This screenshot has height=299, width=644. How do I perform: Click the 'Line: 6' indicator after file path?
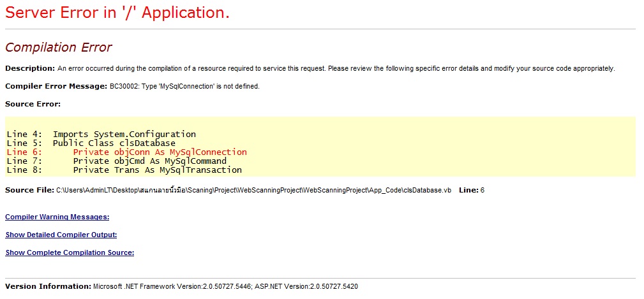pyautogui.click(x=472, y=191)
